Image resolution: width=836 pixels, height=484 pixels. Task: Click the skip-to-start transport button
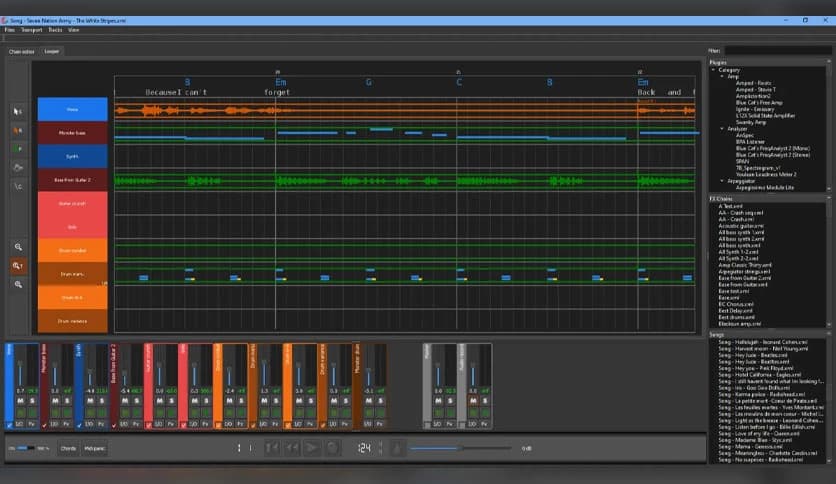272,448
